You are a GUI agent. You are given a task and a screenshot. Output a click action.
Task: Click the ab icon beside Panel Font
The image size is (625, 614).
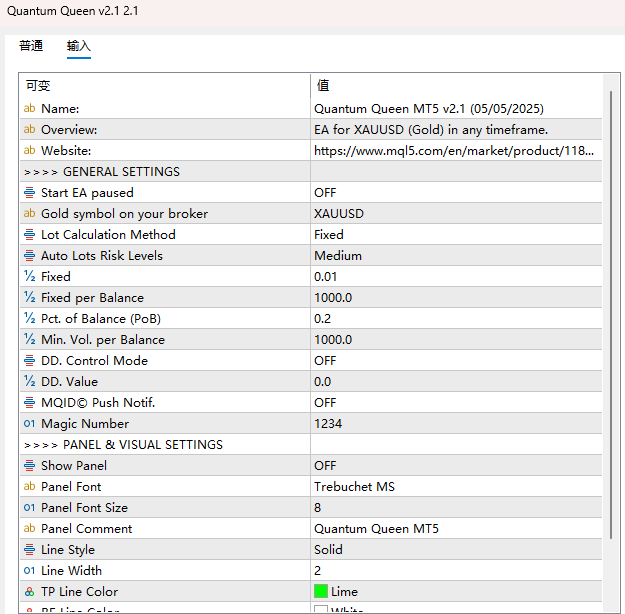pos(29,486)
